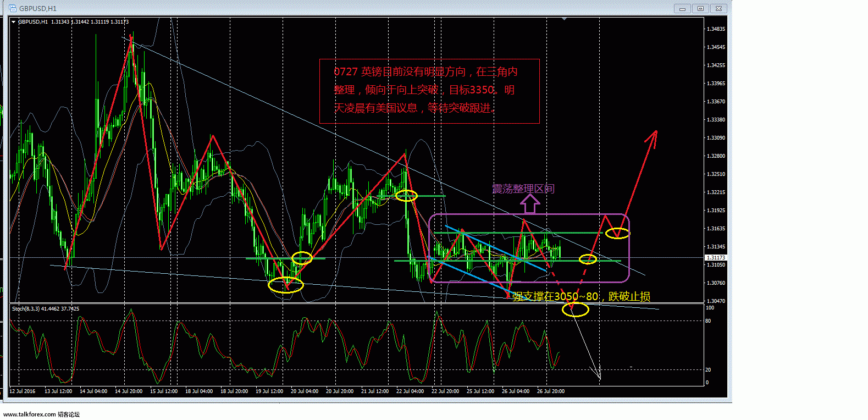Click the '18 Jul 04:00' time axis label
The height and width of the screenshot is (420, 868).
199,391
